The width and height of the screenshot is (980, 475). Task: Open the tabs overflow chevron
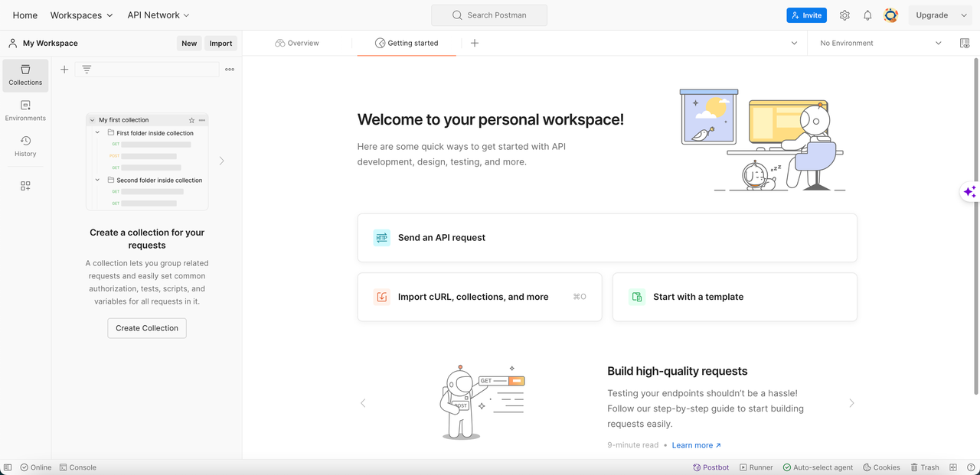(x=794, y=44)
